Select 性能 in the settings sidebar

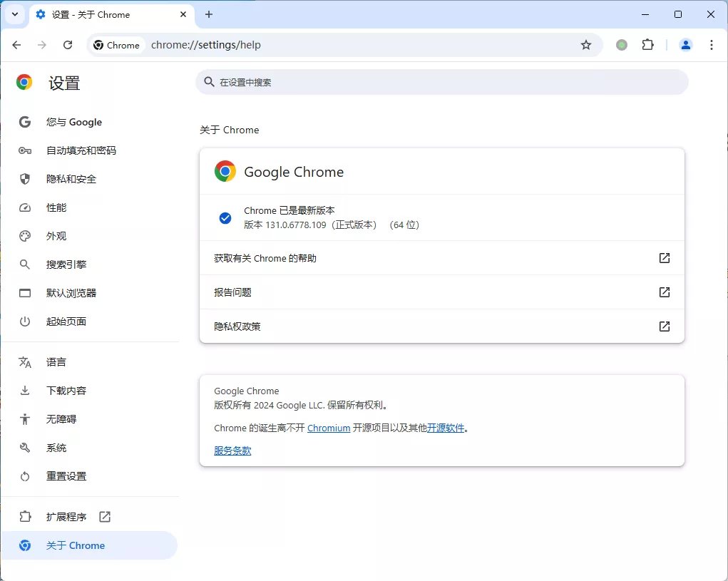click(x=56, y=207)
